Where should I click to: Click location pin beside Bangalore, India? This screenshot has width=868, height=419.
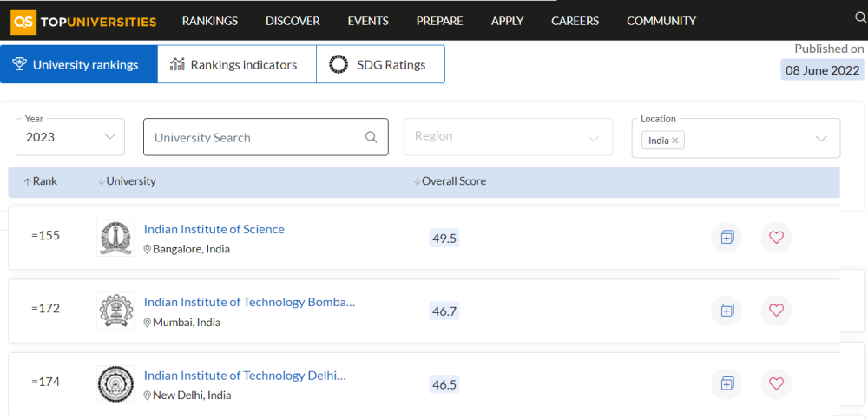click(x=148, y=250)
